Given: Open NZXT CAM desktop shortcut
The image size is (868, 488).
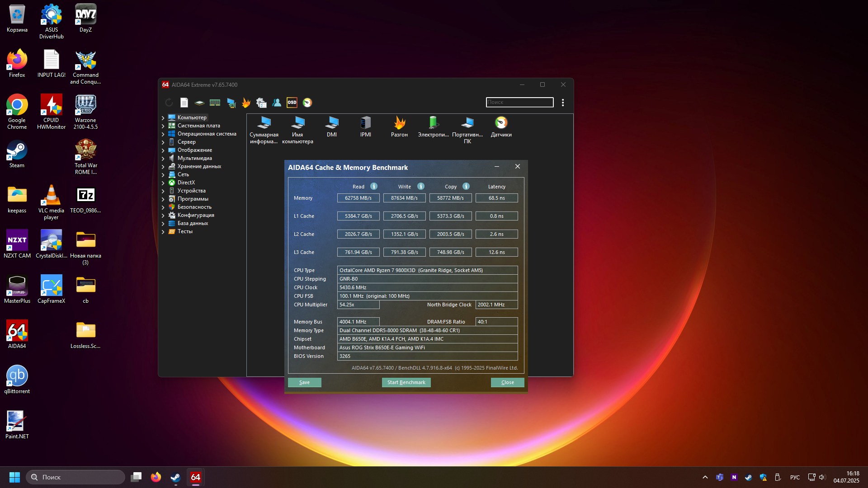Looking at the screenshot, I should pyautogui.click(x=17, y=244).
